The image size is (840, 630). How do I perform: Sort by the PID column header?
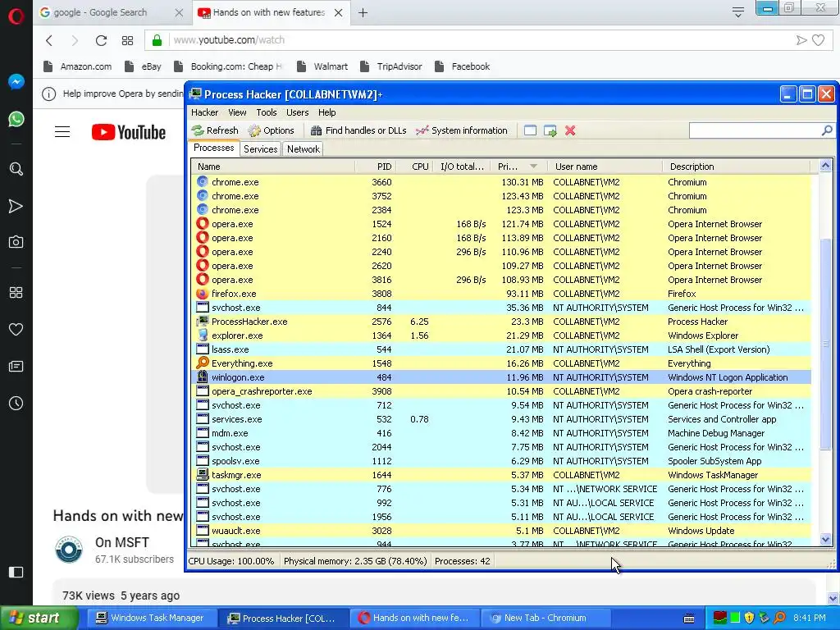[375, 167]
